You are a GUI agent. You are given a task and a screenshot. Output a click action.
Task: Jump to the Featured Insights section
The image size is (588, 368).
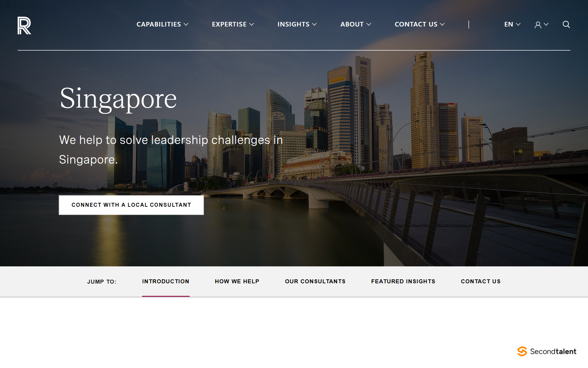point(403,281)
